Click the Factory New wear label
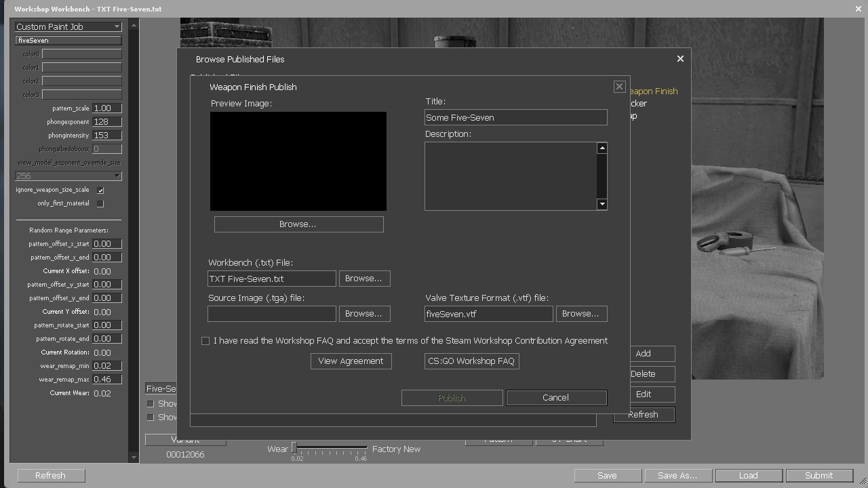This screenshot has width=868, height=488. click(x=397, y=449)
